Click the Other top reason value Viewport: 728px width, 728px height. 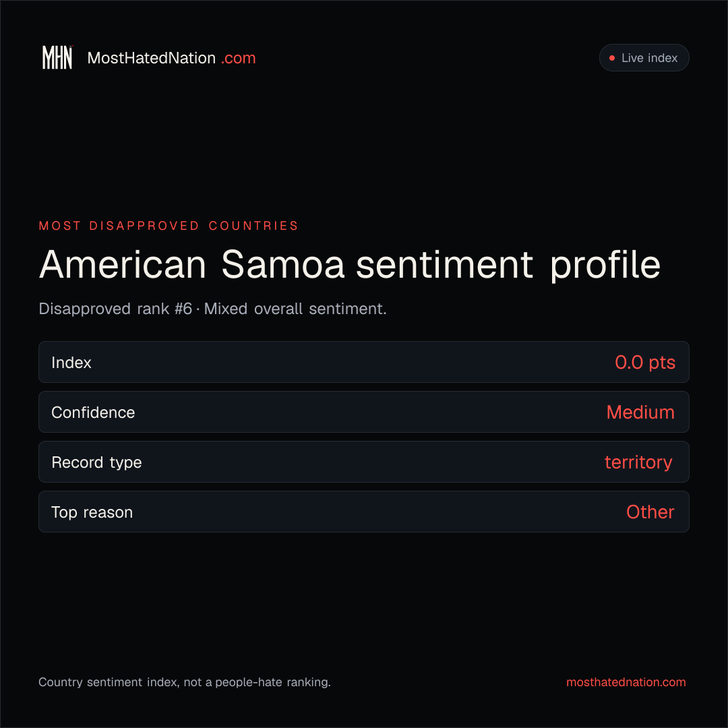tap(650, 512)
